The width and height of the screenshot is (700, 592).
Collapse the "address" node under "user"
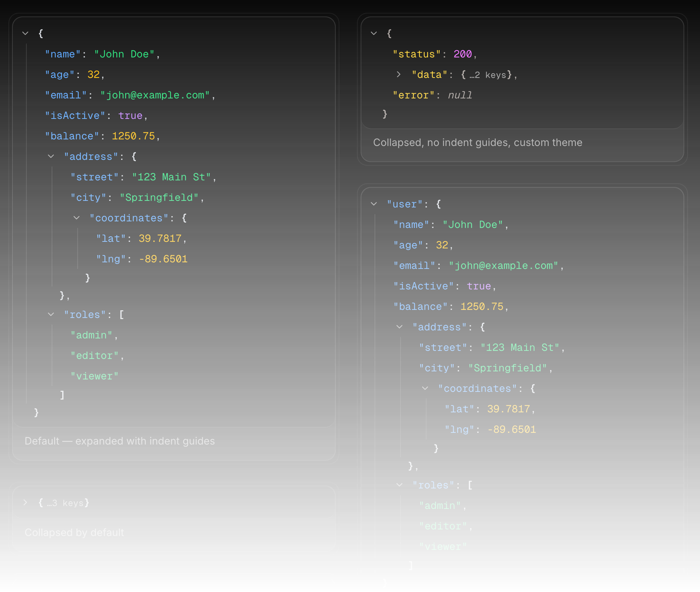click(x=399, y=327)
